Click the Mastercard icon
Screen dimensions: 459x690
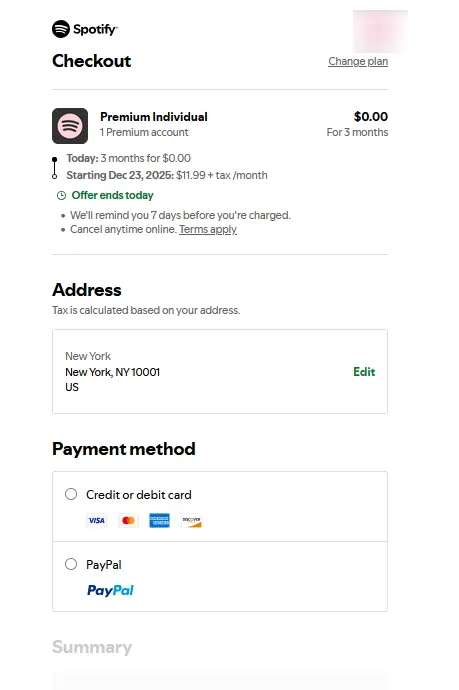(128, 521)
